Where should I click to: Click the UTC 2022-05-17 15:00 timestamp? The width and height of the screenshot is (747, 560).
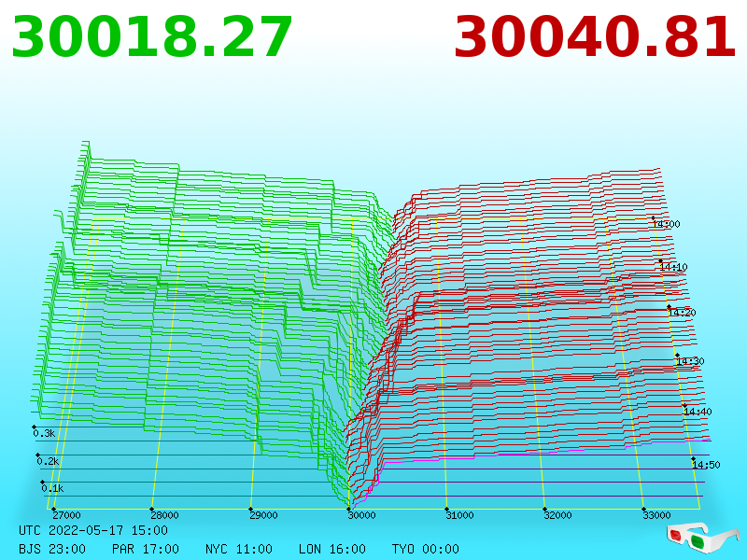pyautogui.click(x=93, y=530)
